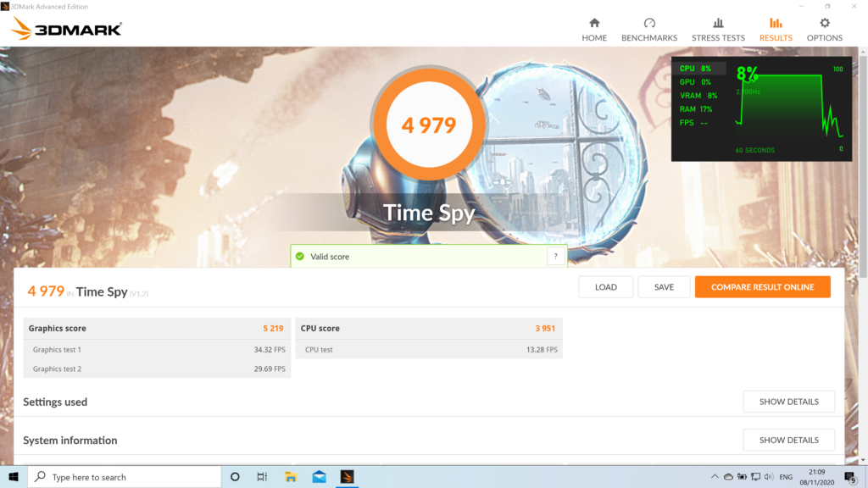This screenshot has width=868, height=488.
Task: Show details for System information
Action: point(789,440)
